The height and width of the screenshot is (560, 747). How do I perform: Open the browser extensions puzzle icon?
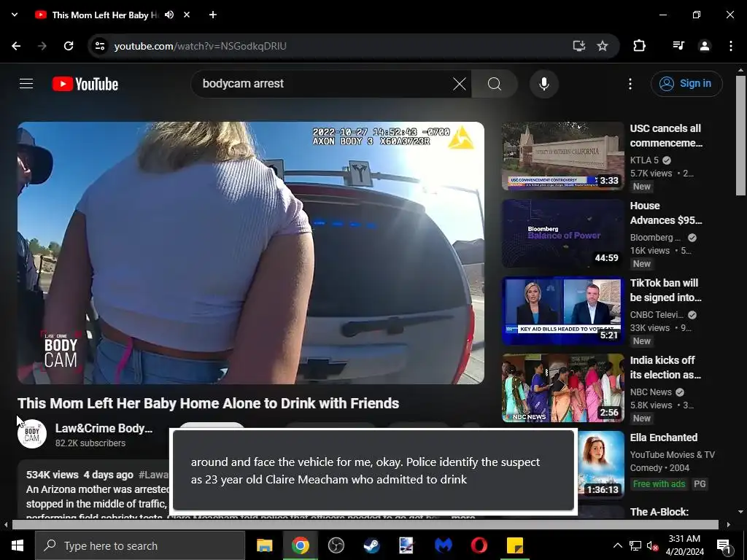639,46
